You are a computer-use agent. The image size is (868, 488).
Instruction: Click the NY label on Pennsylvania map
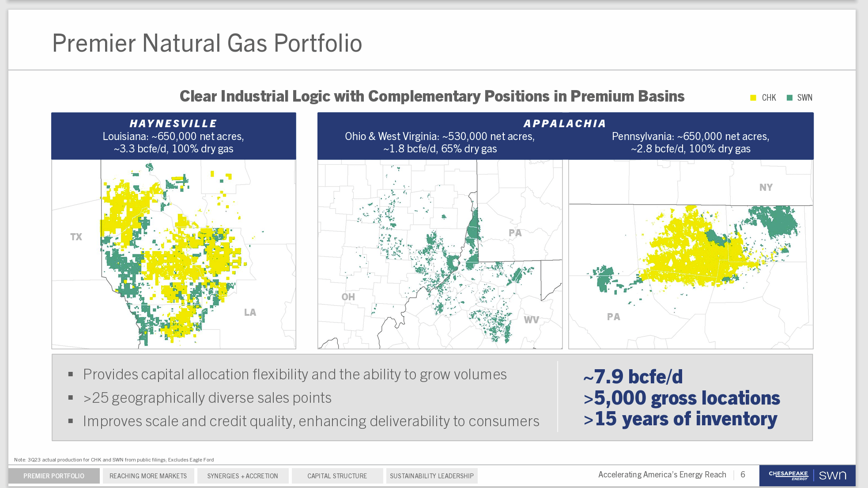tap(766, 187)
